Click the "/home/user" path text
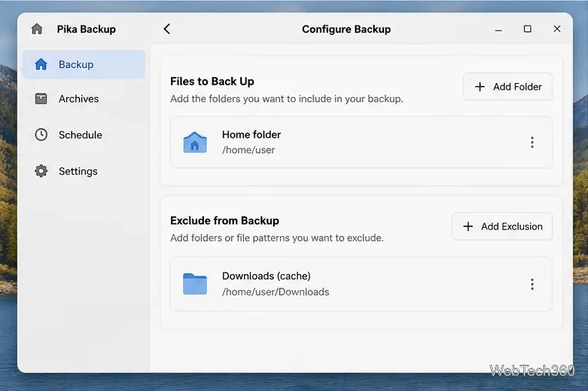Image resolution: width=588 pixels, height=391 pixels. (x=249, y=150)
